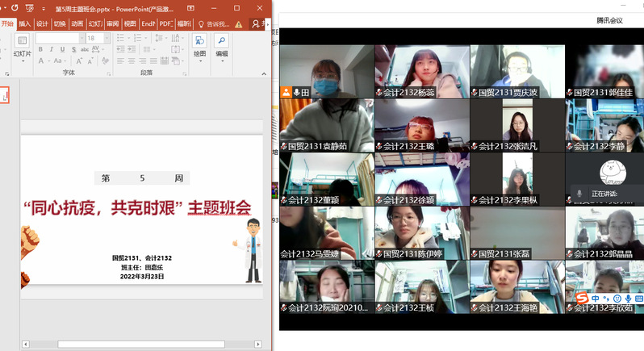Screen dimensions: 644x351
Task: Click the Undo arrow in quick access toolbar
Action: tap(15, 8)
